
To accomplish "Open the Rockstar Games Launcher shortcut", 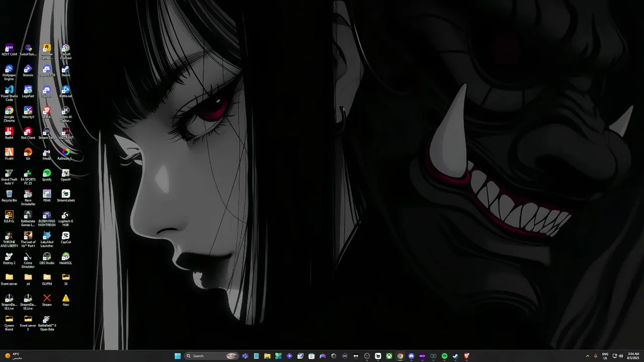I will (47, 51).
